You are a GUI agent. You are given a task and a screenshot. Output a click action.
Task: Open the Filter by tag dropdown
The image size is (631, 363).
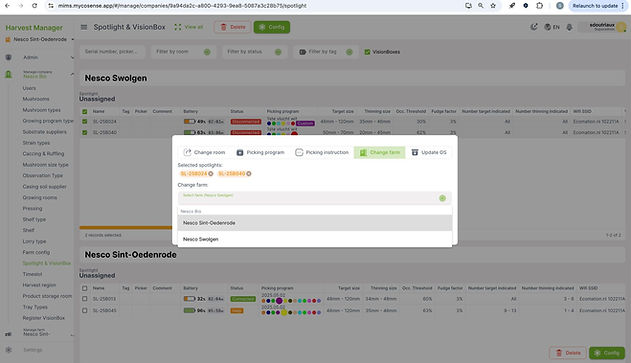326,52
